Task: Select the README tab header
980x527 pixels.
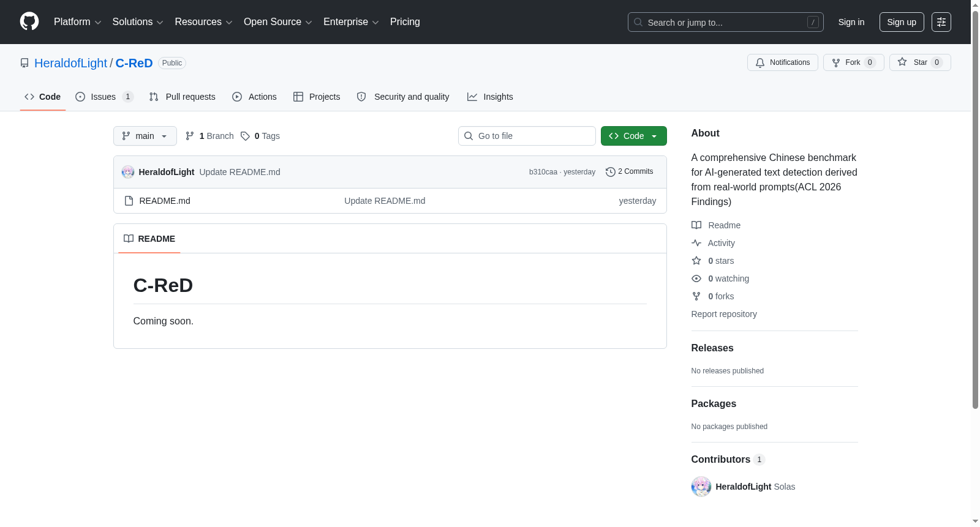Action: coord(149,239)
